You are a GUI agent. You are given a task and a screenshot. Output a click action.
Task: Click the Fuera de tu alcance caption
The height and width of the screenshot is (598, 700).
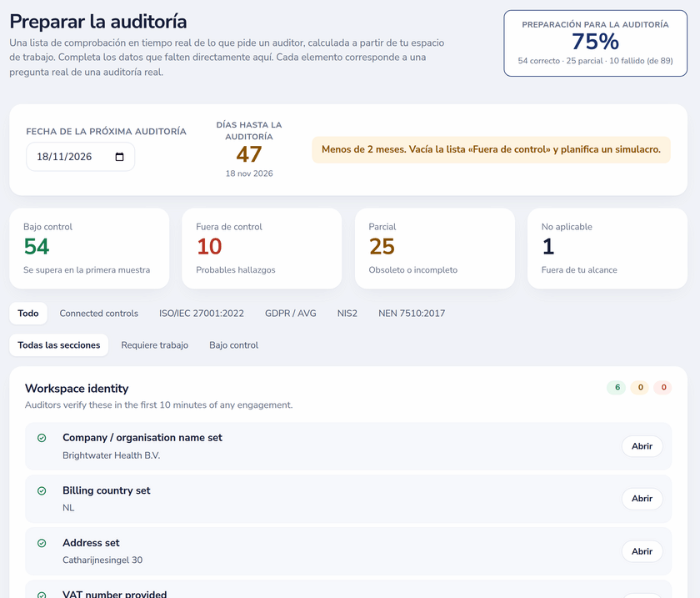579,270
